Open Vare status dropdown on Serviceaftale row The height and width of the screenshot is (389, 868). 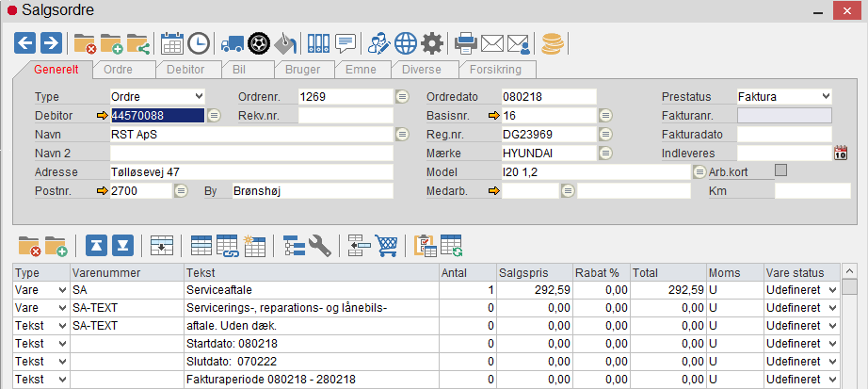coord(832,290)
